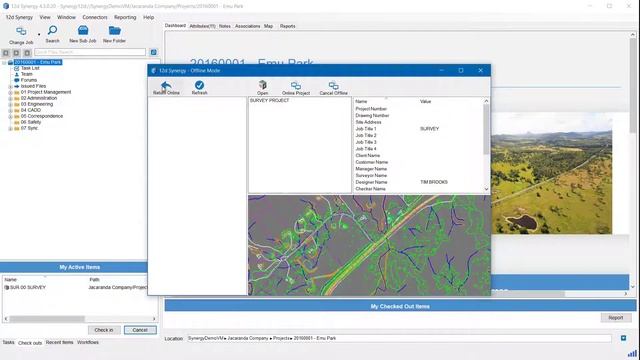
Task: Click third grey button left of quick search
Action: click(x=27, y=53)
